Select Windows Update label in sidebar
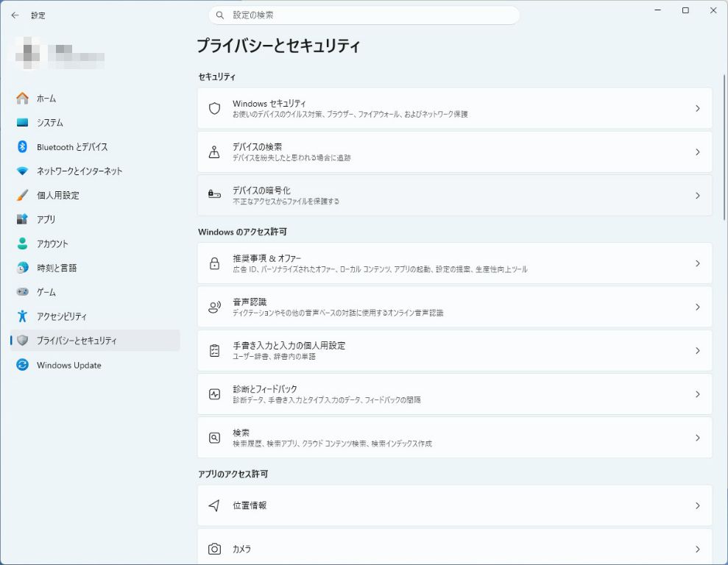728x565 pixels. [68, 365]
